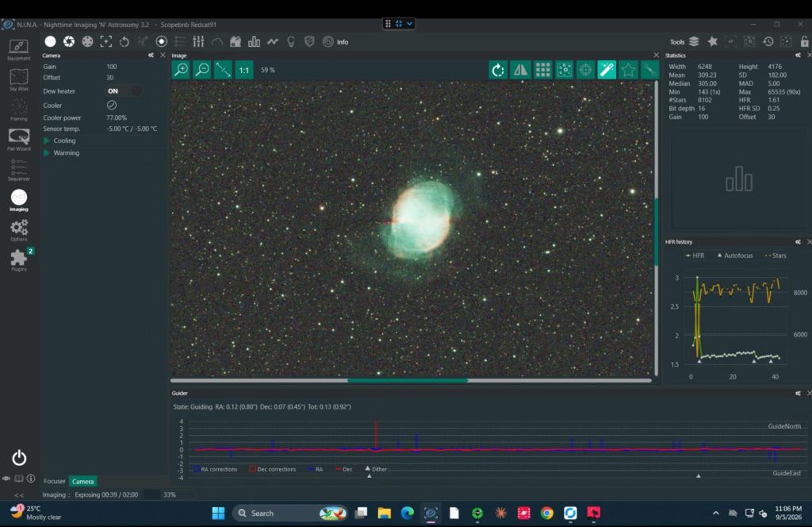Toggle the Dew heater switch
This screenshot has width=812, height=527.
[124, 90]
